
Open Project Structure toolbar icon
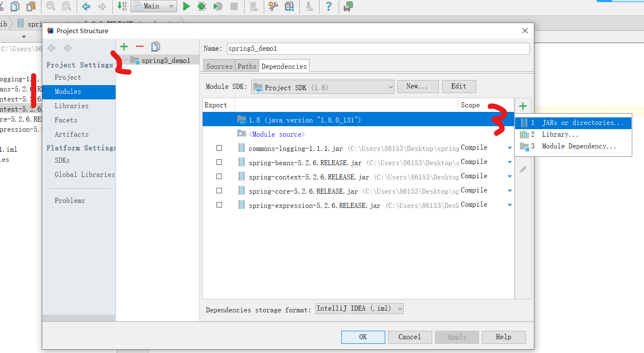(289, 6)
